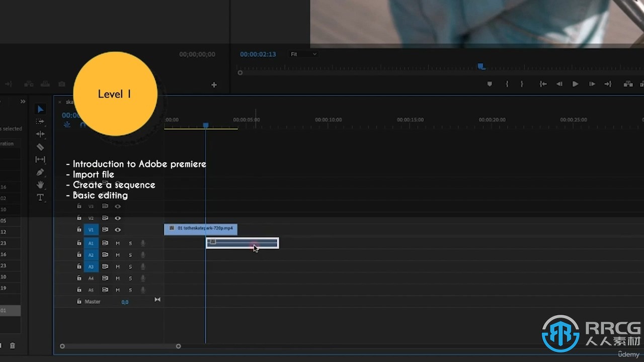The height and width of the screenshot is (362, 644).
Task: Play the sequence in Program monitor
Action: coord(575,84)
